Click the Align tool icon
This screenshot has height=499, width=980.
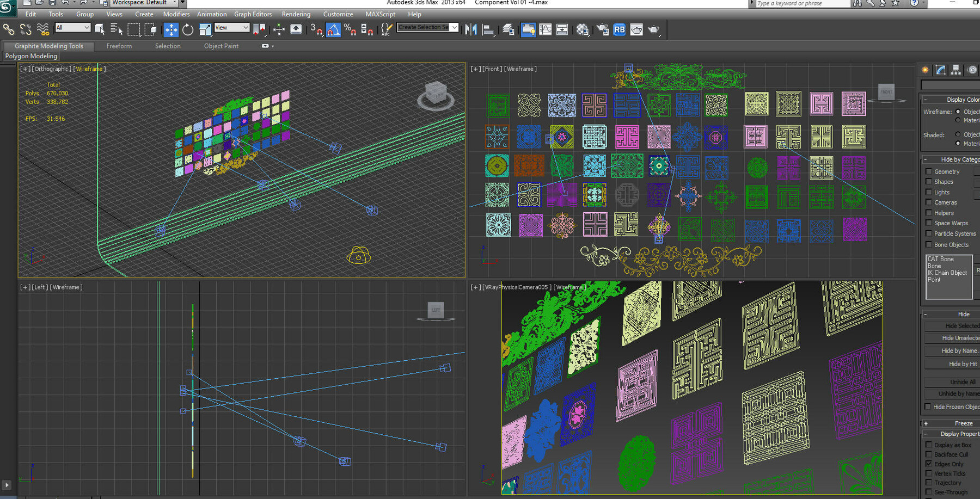coord(488,29)
